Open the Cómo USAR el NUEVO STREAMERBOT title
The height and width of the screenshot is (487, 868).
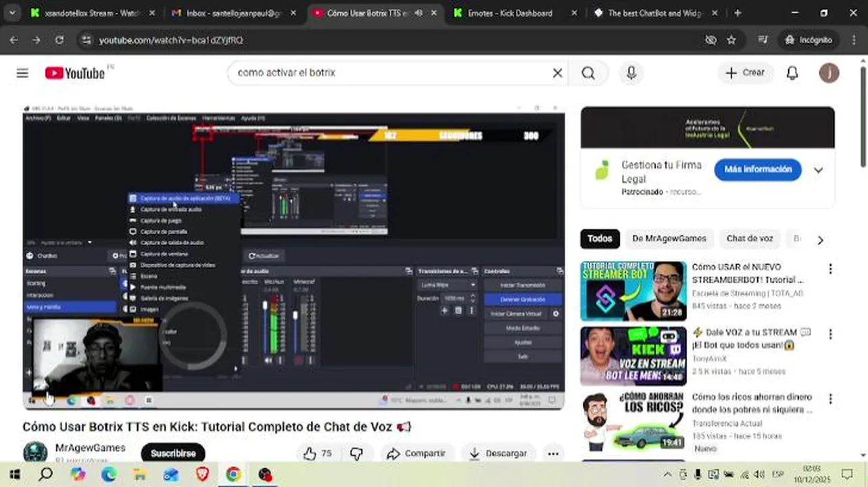pos(748,273)
